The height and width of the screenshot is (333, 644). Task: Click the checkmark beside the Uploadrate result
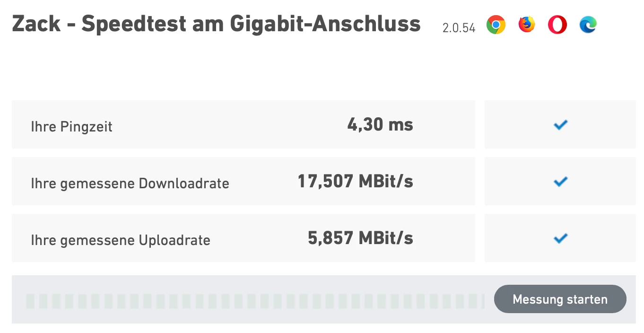[x=560, y=238]
